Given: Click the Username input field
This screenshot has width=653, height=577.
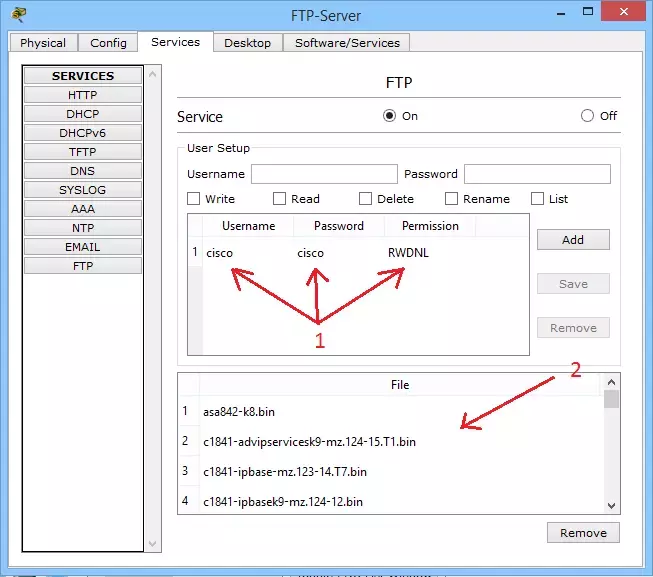Looking at the screenshot, I should [x=324, y=174].
